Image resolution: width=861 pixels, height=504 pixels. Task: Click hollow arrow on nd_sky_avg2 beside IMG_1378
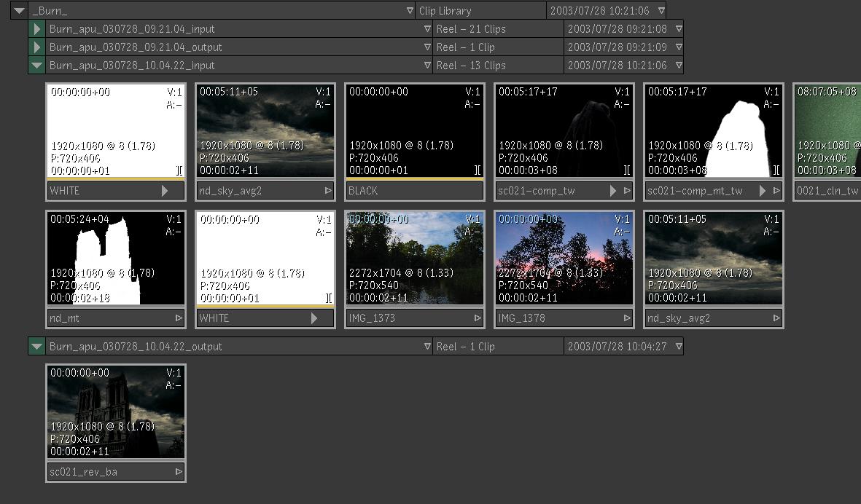click(x=776, y=318)
